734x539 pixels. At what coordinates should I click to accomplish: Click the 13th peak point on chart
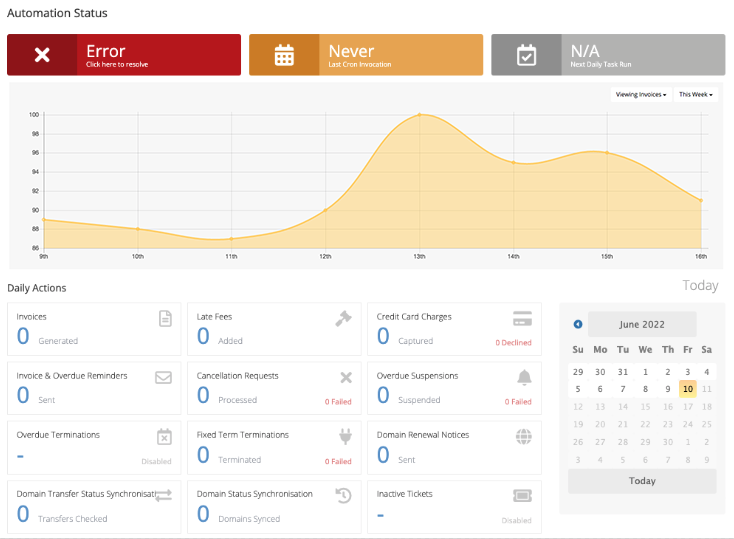click(x=419, y=114)
